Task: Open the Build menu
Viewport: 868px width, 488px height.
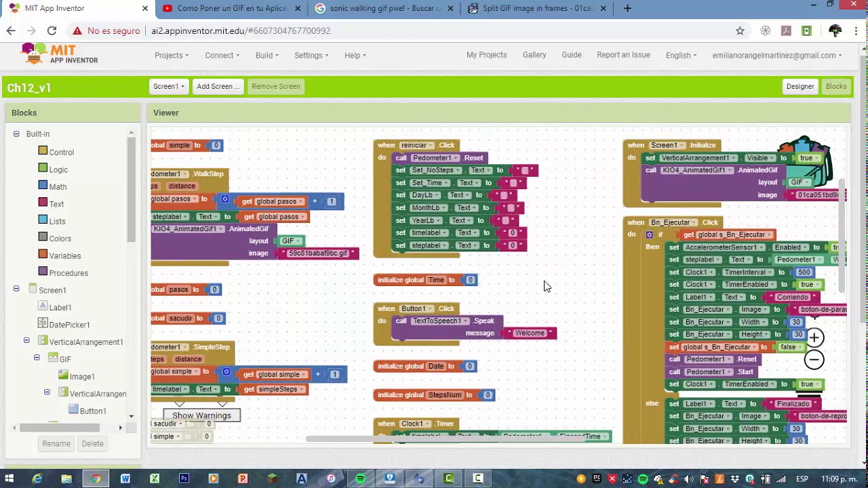Action: (267, 56)
